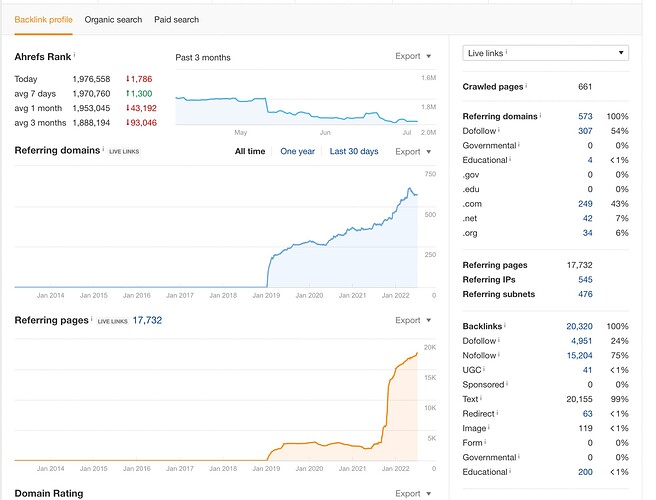The height and width of the screenshot is (500, 656).
Task: Click the info icon beside Ahrefs Rank heading
Action: click(75, 55)
